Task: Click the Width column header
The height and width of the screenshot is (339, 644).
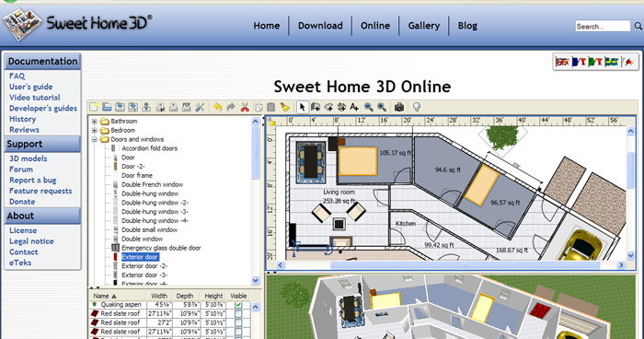Action: click(x=159, y=297)
